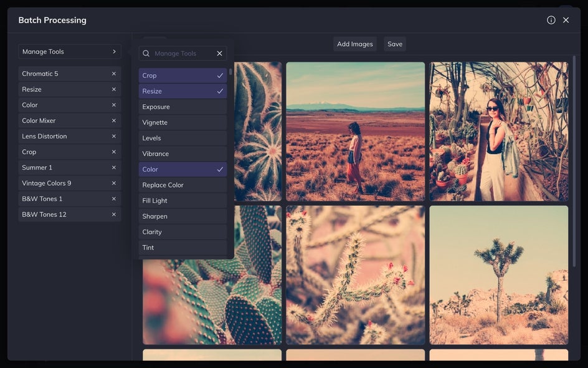Select the flowering cholla cactus thumbnail
The height and width of the screenshot is (368, 588).
(356, 275)
